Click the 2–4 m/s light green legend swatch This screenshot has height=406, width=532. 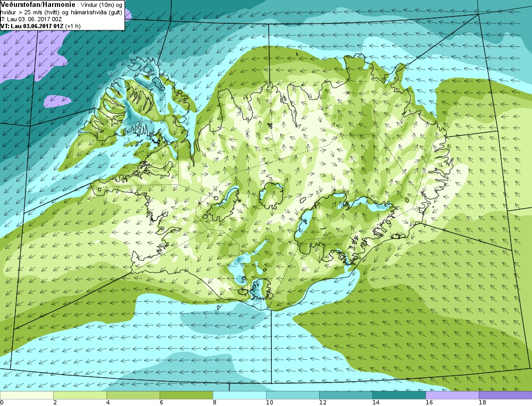click(80, 395)
